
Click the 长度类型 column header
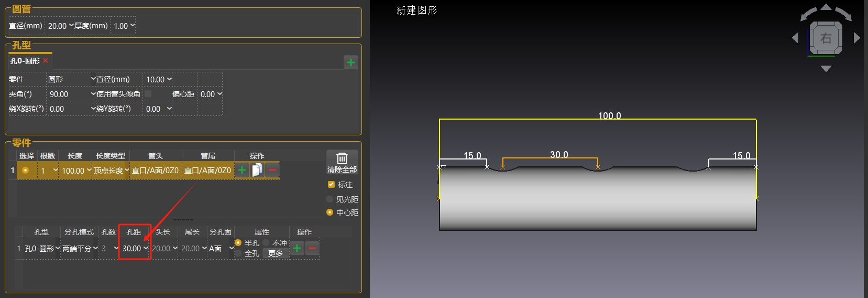tap(111, 156)
